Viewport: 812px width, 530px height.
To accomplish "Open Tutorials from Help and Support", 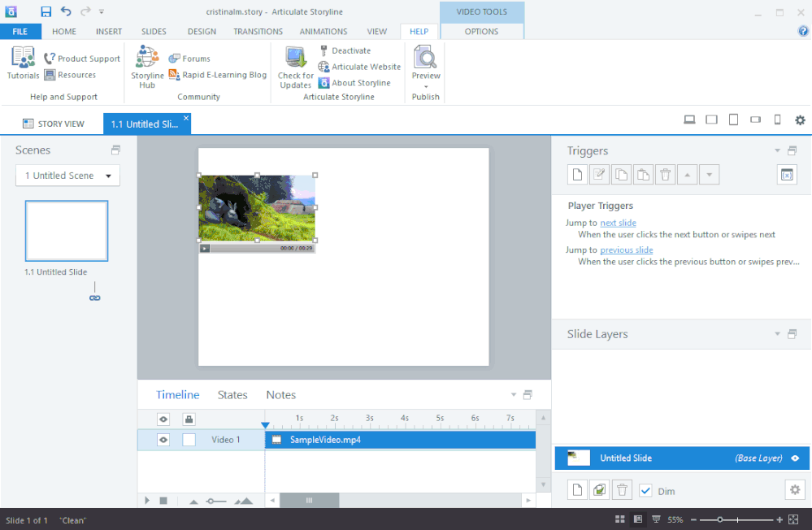I will click(23, 63).
